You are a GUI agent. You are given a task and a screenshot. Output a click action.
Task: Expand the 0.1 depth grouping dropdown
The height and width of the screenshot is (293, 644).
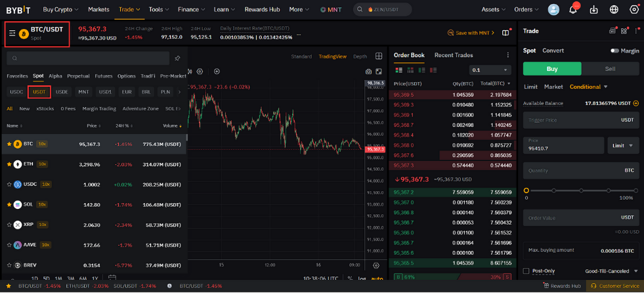point(490,70)
